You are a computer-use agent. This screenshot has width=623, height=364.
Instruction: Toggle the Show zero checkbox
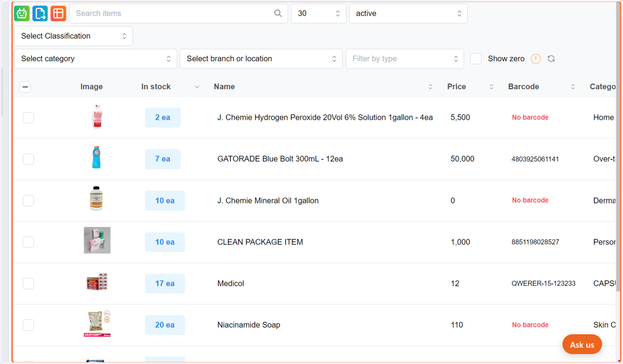476,59
